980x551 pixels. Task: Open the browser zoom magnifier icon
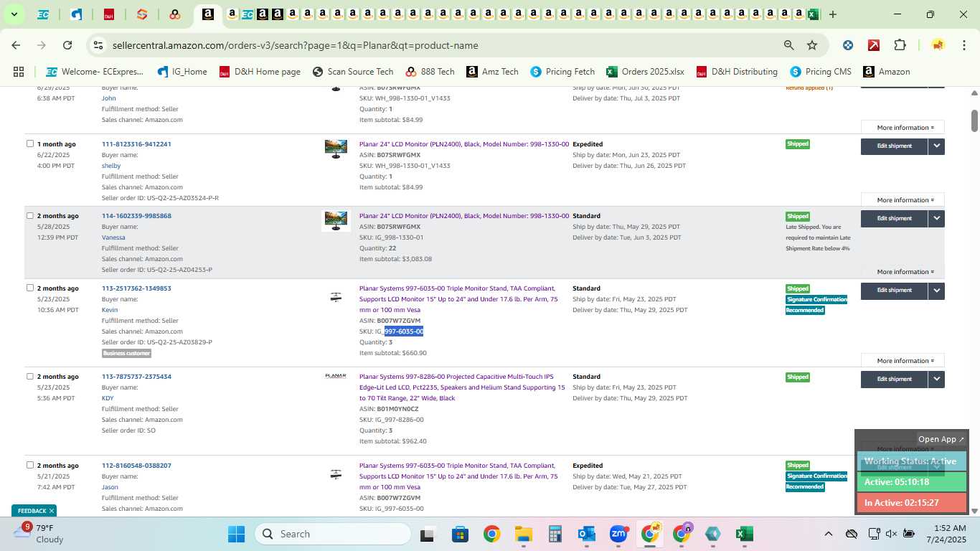(x=789, y=45)
